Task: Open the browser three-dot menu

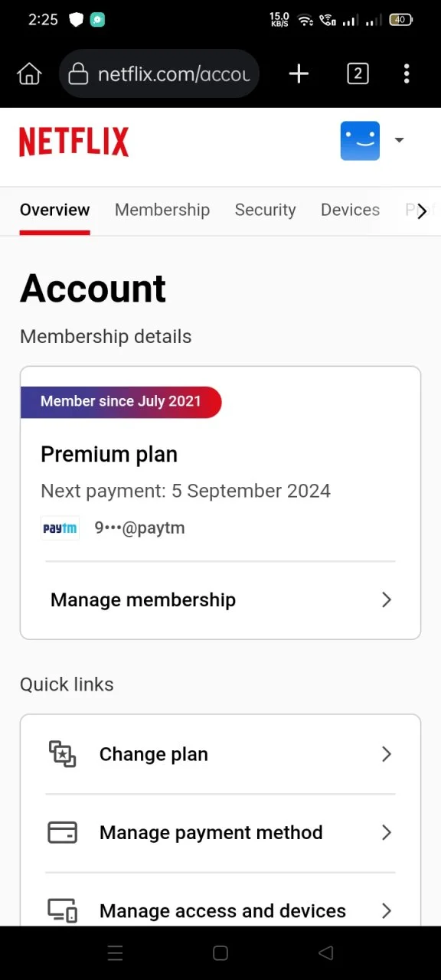Action: coord(407,73)
